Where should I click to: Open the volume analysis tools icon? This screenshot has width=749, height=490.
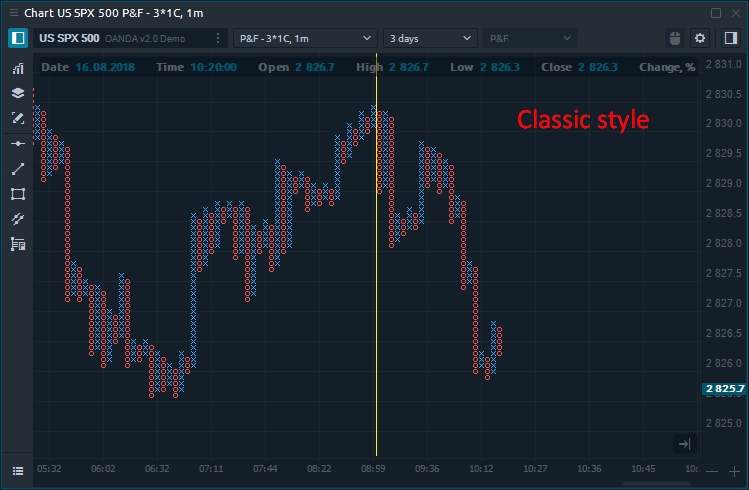coord(18,244)
